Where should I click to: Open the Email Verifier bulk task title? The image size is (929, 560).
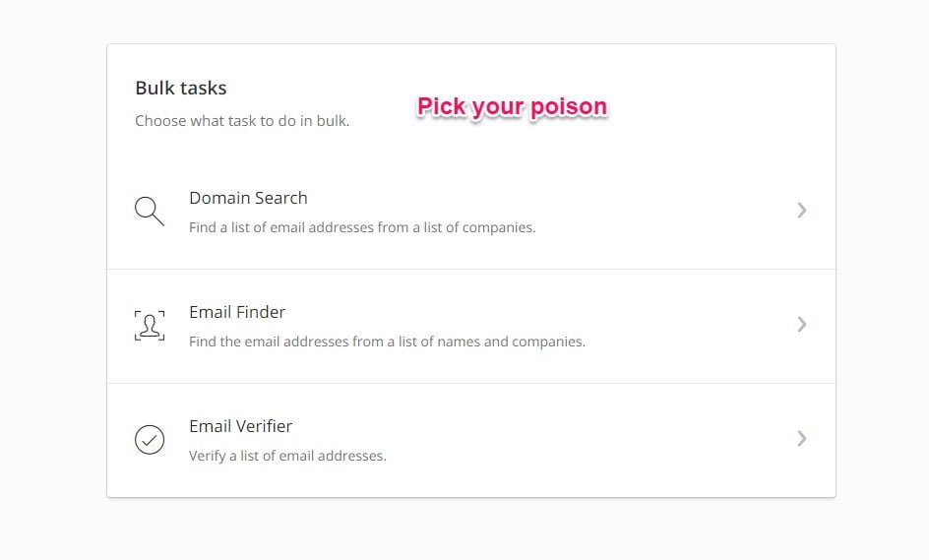240,426
